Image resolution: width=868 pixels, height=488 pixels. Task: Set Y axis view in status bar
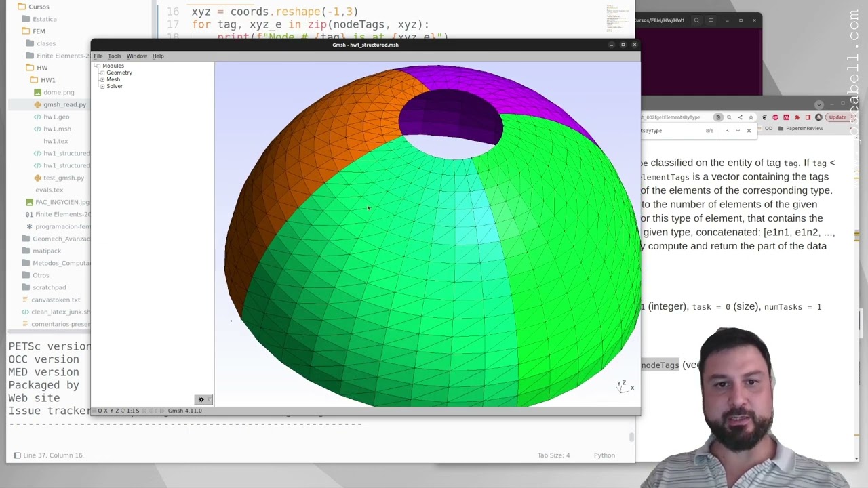click(112, 411)
